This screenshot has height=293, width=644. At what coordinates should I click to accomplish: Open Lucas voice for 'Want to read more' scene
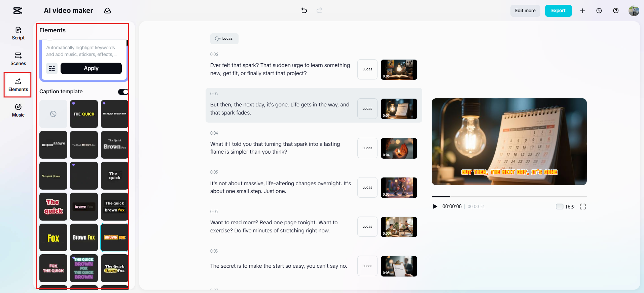click(x=367, y=227)
